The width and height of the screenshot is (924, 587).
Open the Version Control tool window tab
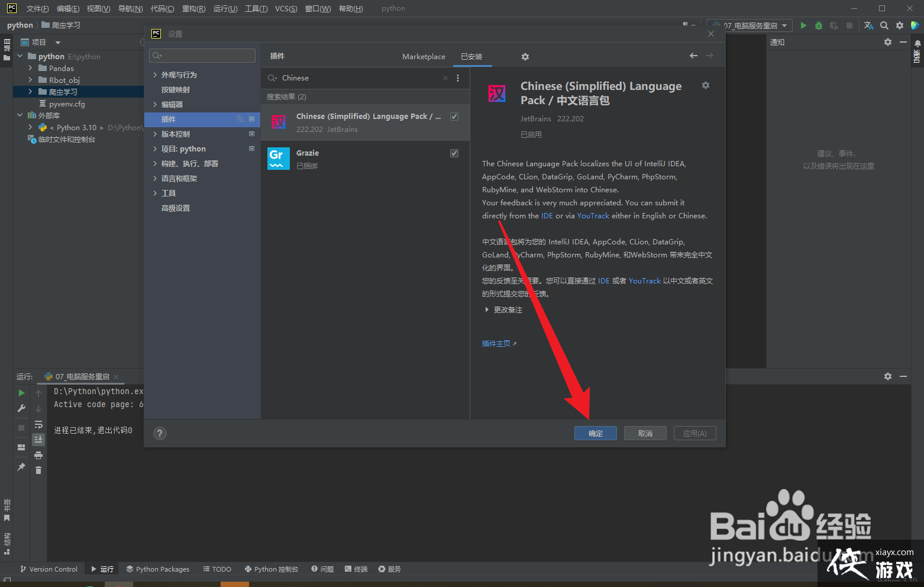tap(49, 569)
